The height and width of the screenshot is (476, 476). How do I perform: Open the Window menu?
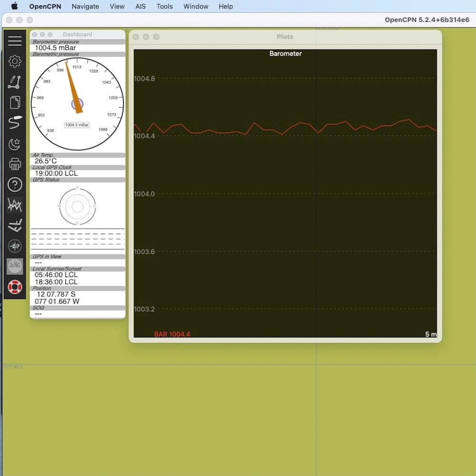point(196,6)
